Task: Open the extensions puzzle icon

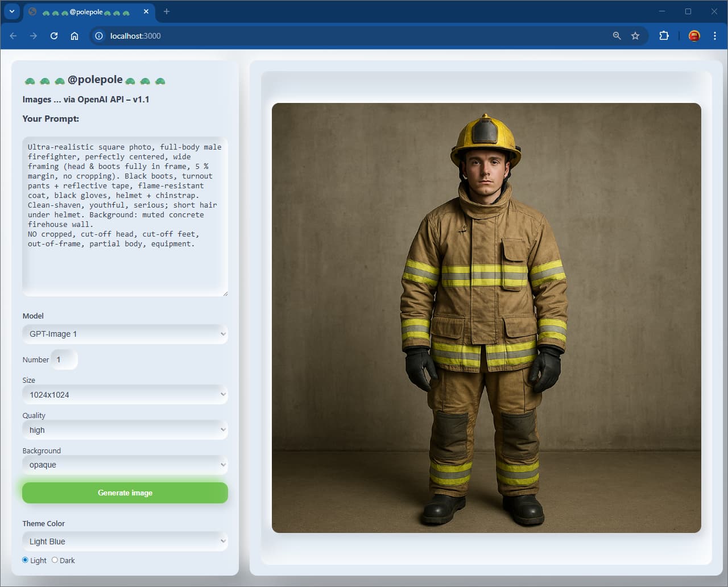Action: [x=664, y=36]
